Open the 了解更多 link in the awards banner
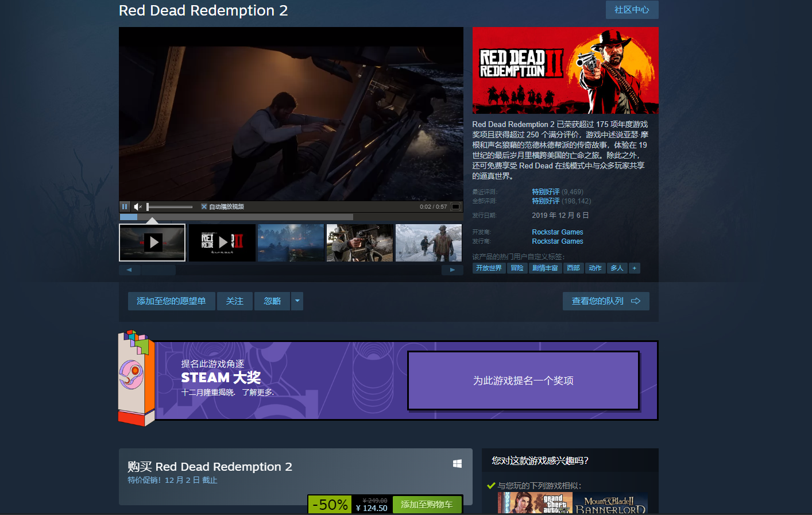This screenshot has height=515, width=812. coord(257,393)
